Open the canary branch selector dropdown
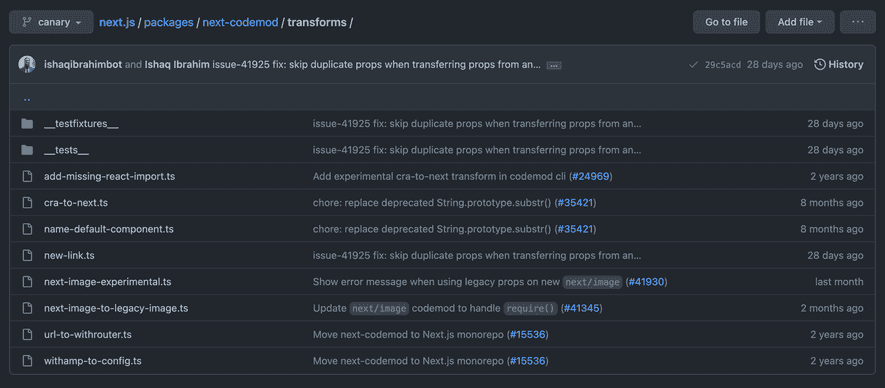 (x=51, y=22)
